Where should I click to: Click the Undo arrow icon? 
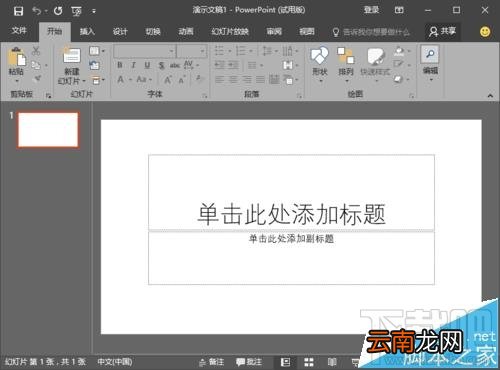tap(36, 11)
